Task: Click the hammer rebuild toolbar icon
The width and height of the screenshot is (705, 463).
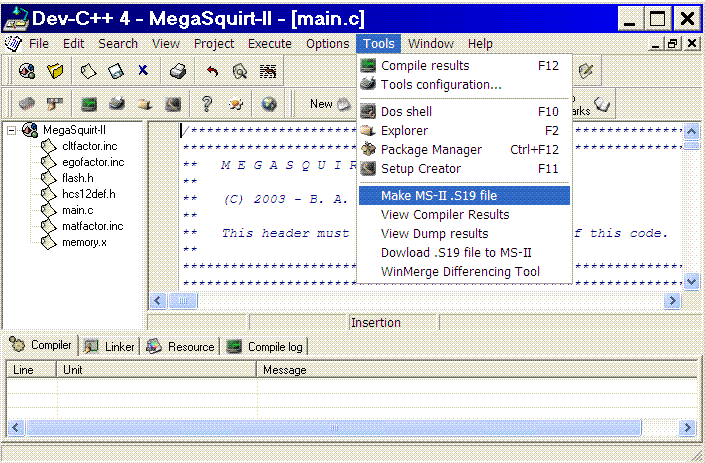Action: click(x=54, y=104)
